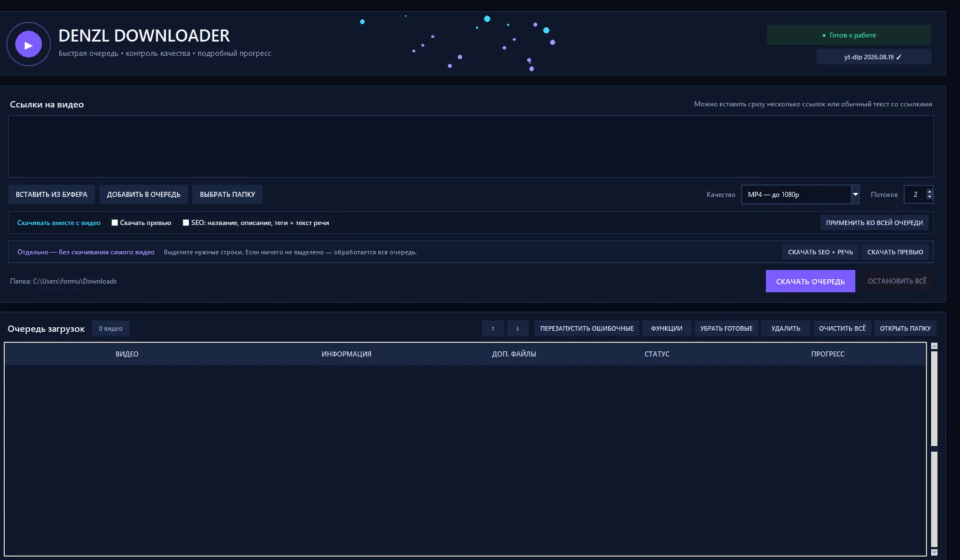Expand quality list via the dropdown arrow

tap(855, 194)
